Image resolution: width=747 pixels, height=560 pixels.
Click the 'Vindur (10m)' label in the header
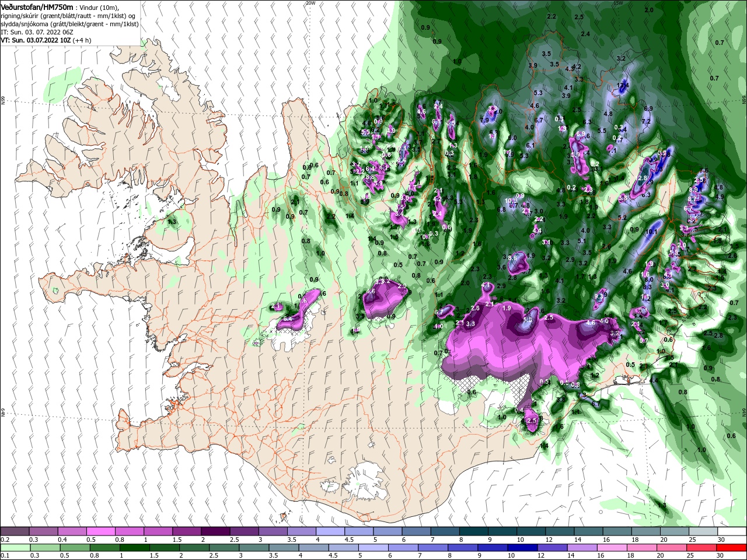point(100,7)
